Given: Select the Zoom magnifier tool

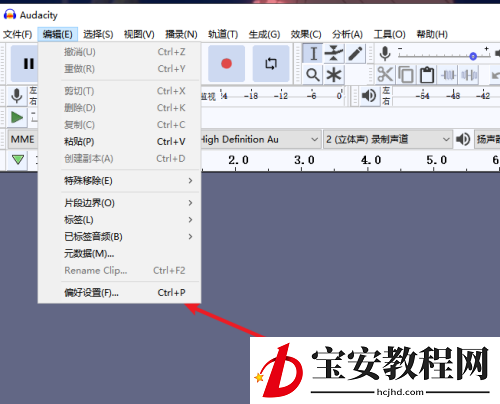Looking at the screenshot, I should pos(313,75).
